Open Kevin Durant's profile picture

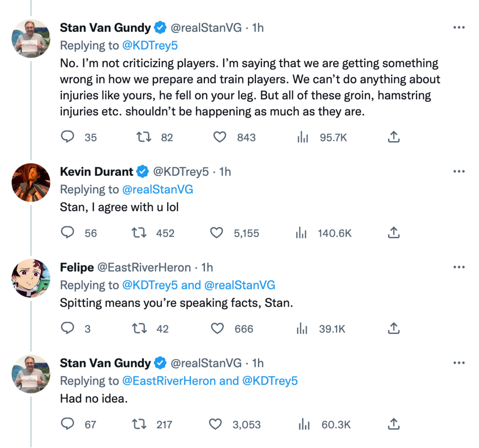point(31,182)
